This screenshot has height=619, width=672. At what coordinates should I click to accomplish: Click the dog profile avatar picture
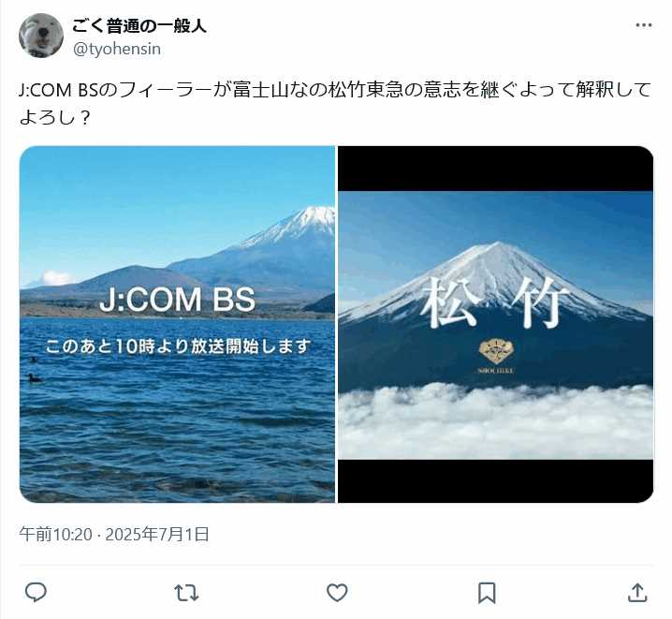pos(41,36)
